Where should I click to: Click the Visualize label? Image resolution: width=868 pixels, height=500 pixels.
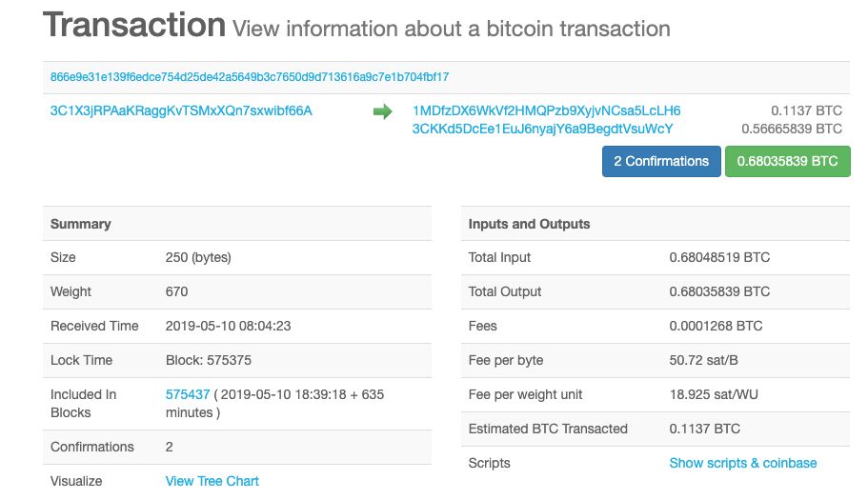pyautogui.click(x=76, y=481)
